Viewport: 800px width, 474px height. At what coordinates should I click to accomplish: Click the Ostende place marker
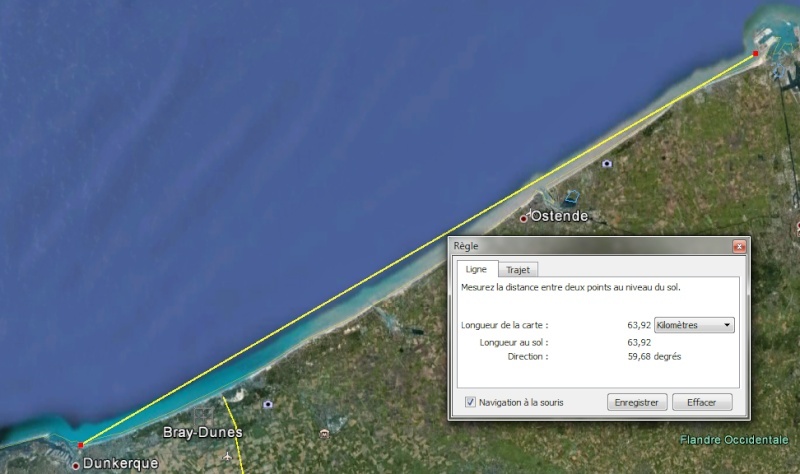pos(523,219)
